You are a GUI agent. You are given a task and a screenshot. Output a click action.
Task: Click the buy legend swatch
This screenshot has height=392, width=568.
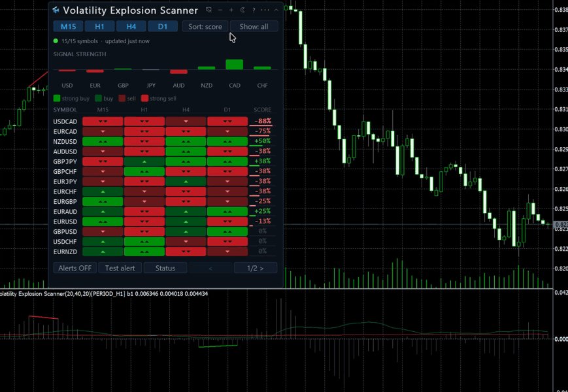98,98
